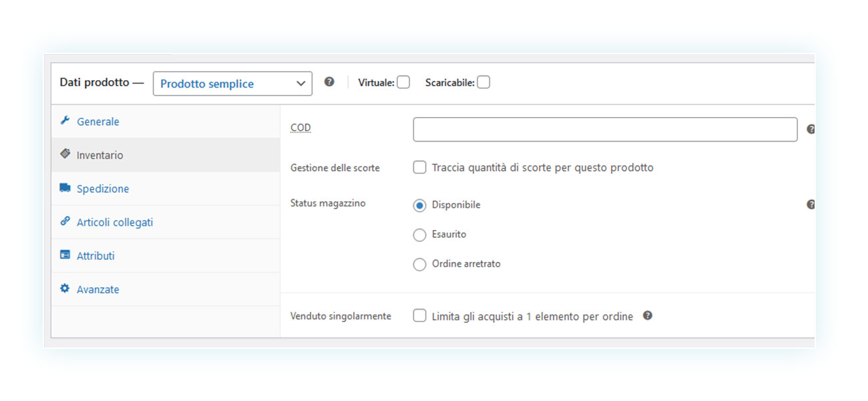
Task: Open the Spedizione tab
Action: (x=166, y=188)
